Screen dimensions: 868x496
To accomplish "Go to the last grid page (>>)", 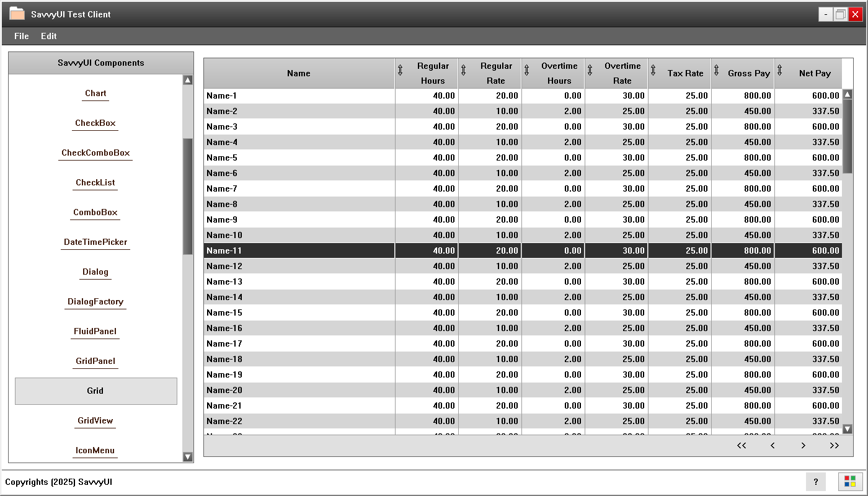I will click(x=834, y=446).
